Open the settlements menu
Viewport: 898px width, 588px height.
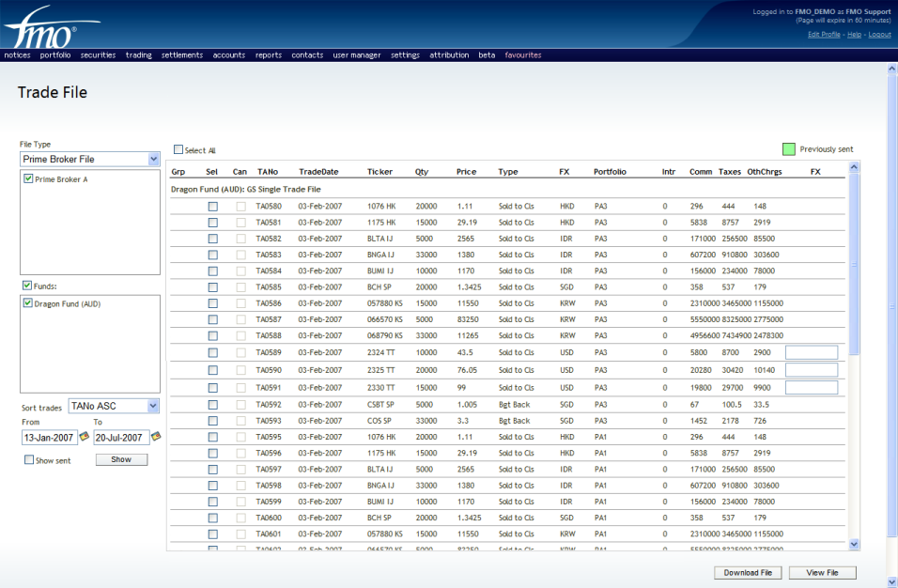(x=182, y=55)
